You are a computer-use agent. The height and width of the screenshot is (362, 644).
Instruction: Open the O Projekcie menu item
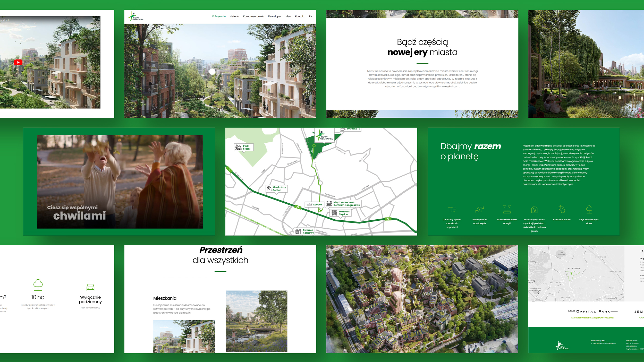click(219, 16)
